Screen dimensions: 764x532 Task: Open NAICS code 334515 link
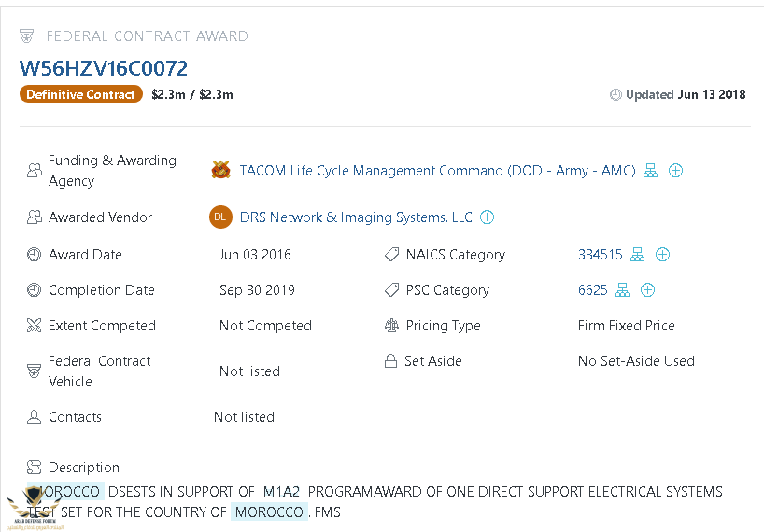600,255
